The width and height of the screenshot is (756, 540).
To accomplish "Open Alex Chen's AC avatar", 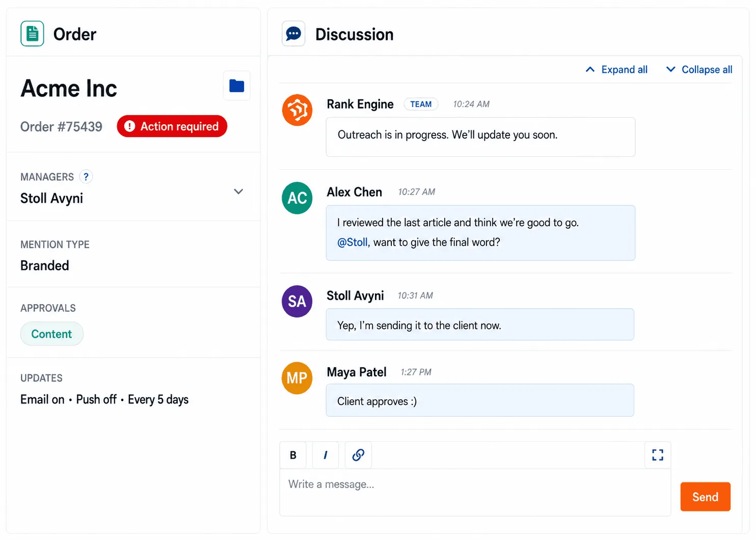I will point(297,198).
